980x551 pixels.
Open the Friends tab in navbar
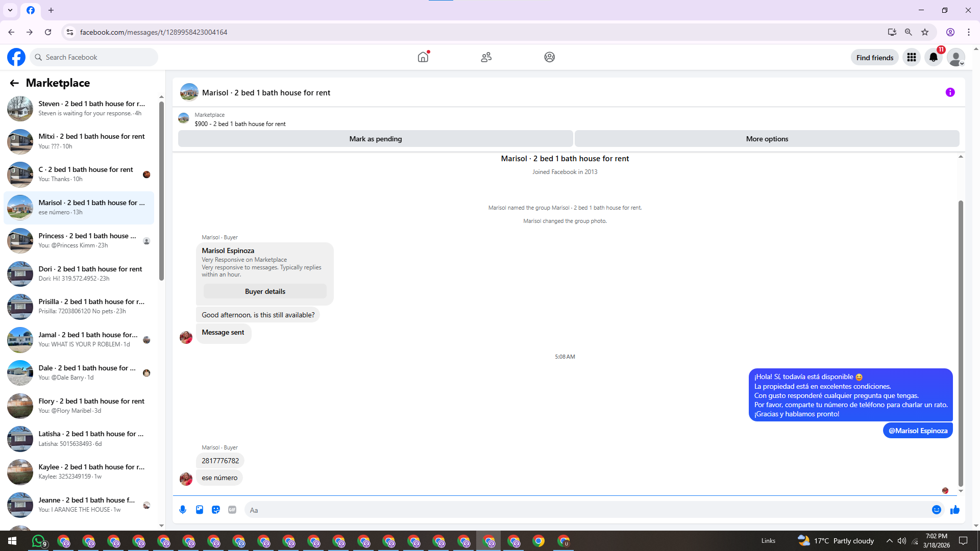(x=486, y=57)
